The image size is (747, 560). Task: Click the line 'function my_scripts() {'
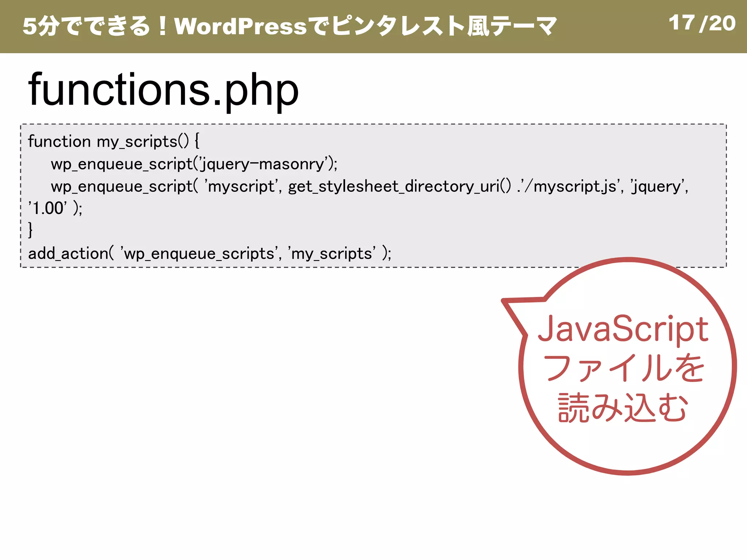point(113,141)
